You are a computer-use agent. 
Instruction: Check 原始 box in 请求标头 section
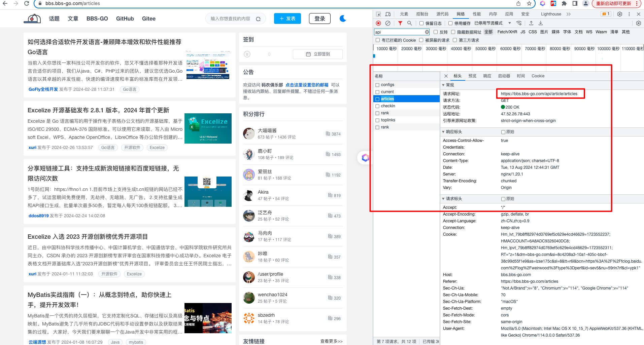(x=503, y=199)
